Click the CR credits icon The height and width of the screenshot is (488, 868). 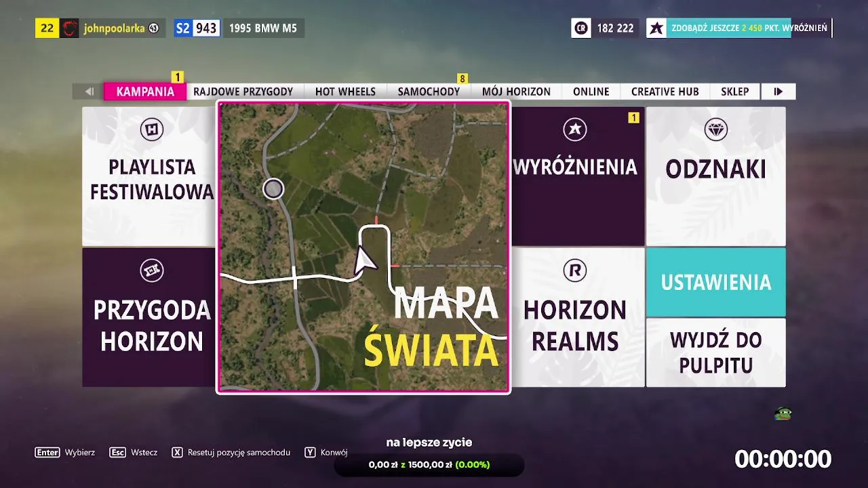pos(581,28)
